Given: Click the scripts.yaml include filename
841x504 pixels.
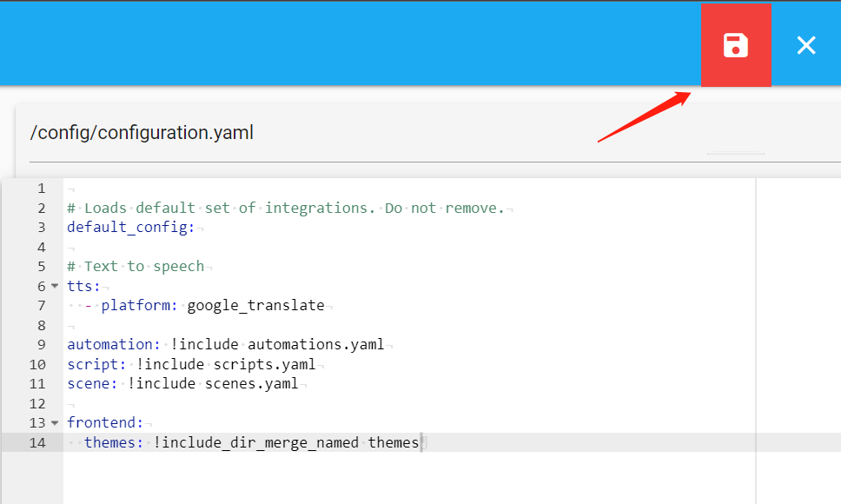Looking at the screenshot, I should (x=264, y=365).
